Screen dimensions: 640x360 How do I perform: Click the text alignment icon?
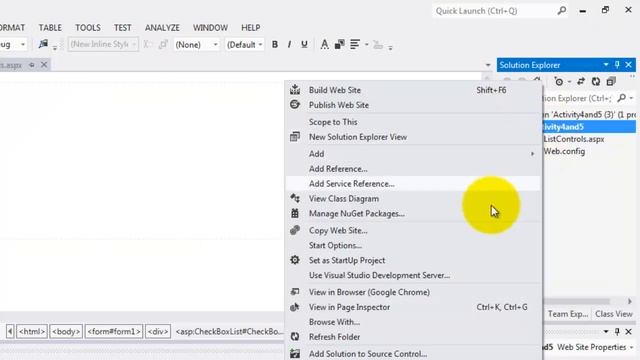355,44
